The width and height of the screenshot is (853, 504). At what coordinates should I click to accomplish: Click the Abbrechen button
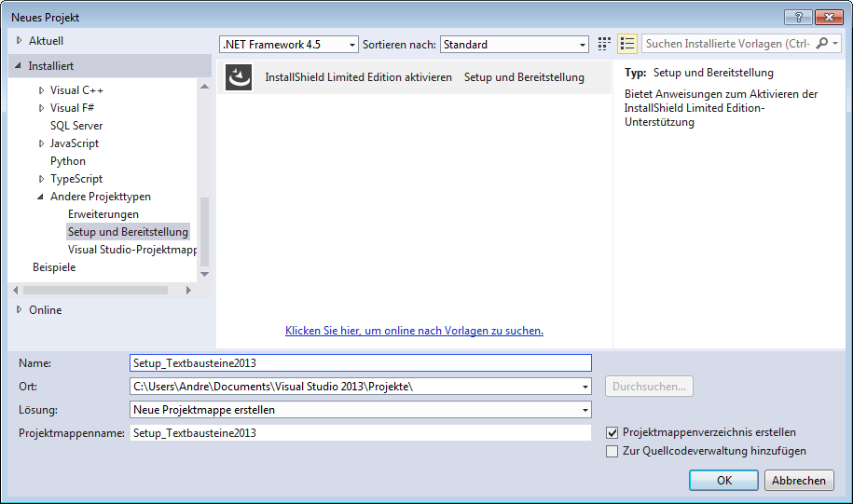click(799, 481)
